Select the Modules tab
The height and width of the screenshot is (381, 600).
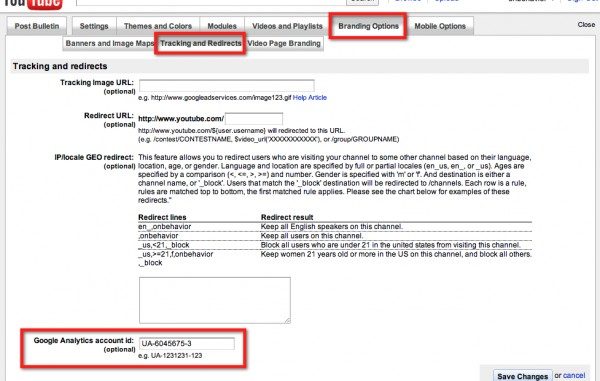point(222,26)
